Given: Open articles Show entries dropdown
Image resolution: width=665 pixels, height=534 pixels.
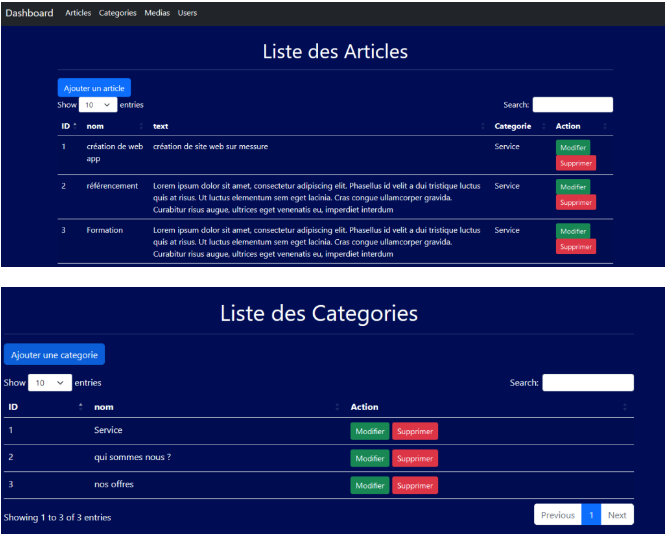Looking at the screenshot, I should coord(98,104).
